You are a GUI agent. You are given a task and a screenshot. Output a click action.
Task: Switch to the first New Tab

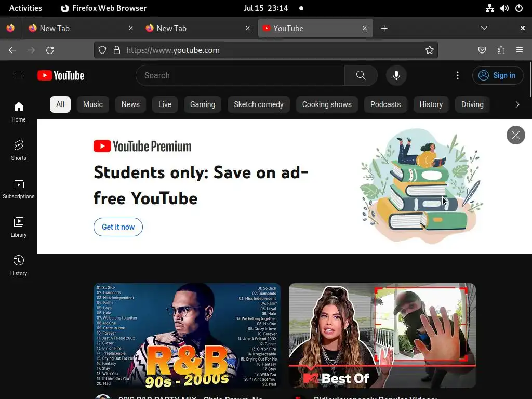point(81,28)
